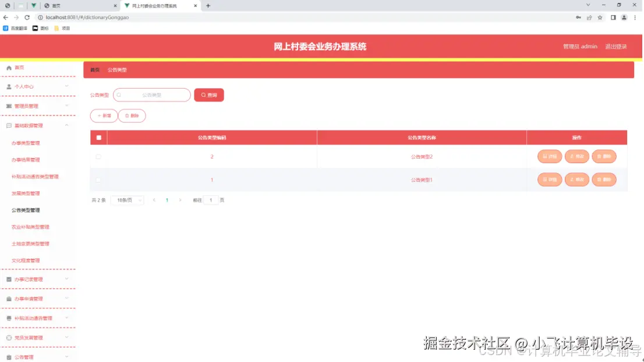The image size is (644, 362).
Task: Check the row checkbox for 公告类型1
Action: tap(98, 180)
